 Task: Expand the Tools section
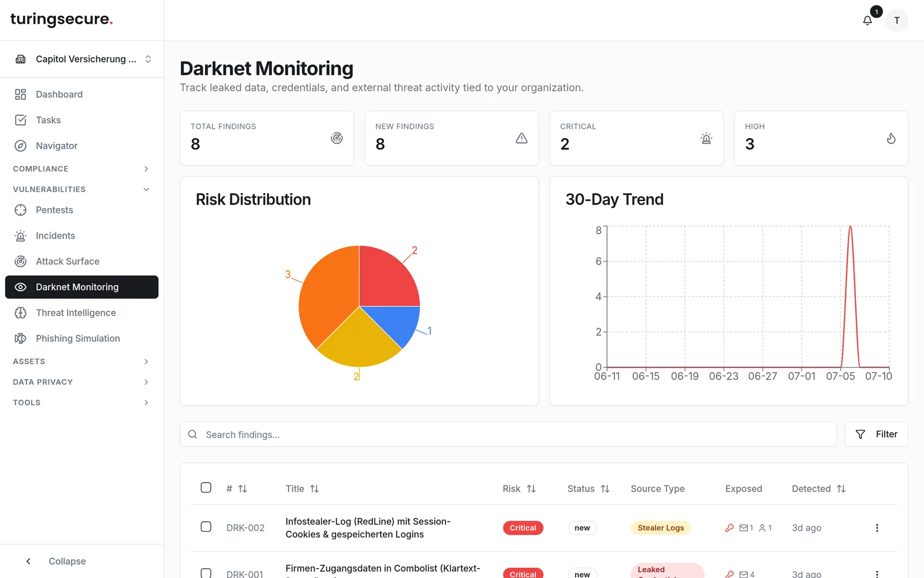(82, 402)
